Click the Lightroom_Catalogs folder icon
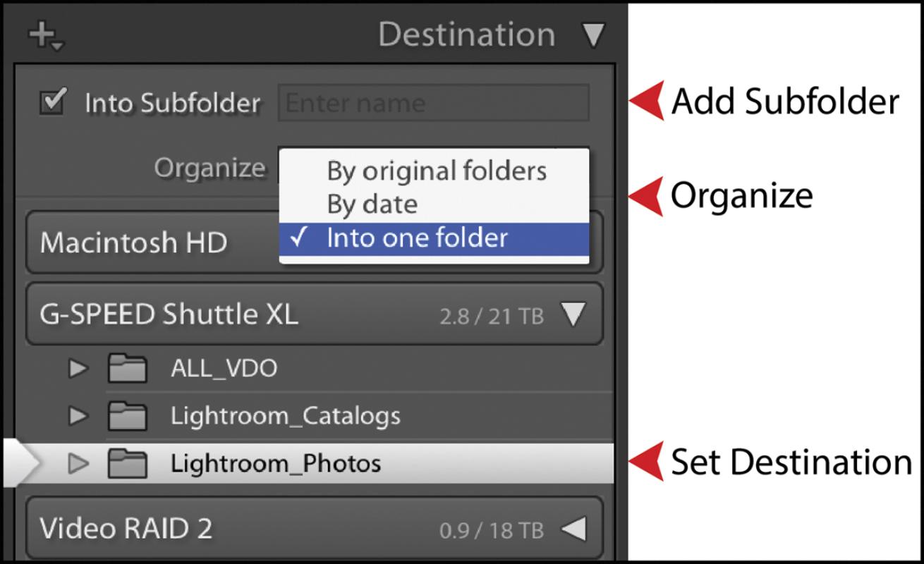This screenshot has height=564, width=924. point(127,416)
